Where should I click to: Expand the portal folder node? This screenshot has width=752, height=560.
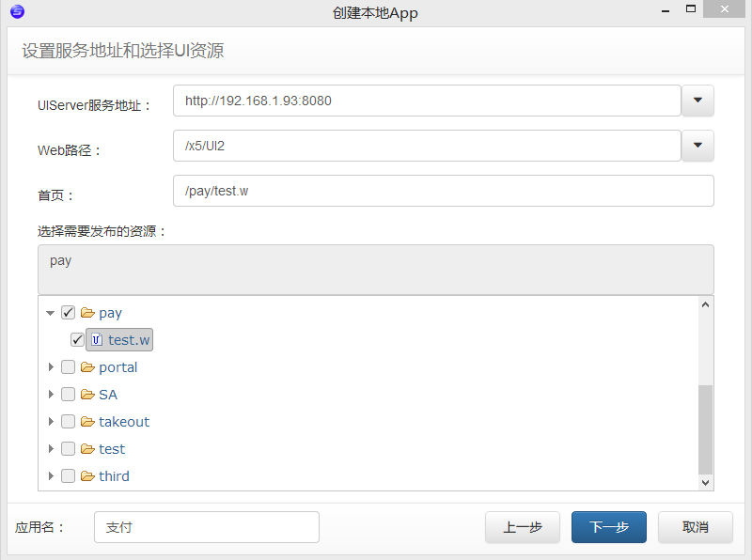51,367
